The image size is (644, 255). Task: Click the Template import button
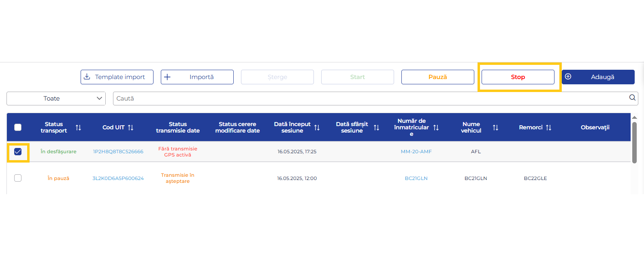[x=117, y=77]
